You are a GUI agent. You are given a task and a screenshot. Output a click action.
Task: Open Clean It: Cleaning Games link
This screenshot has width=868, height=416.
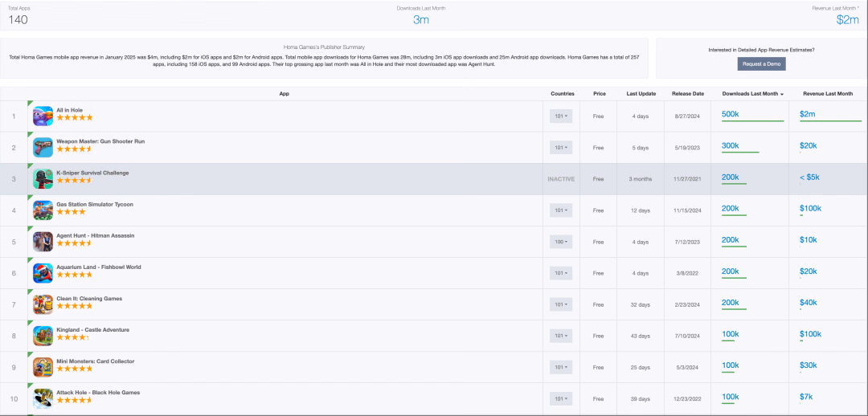point(89,299)
